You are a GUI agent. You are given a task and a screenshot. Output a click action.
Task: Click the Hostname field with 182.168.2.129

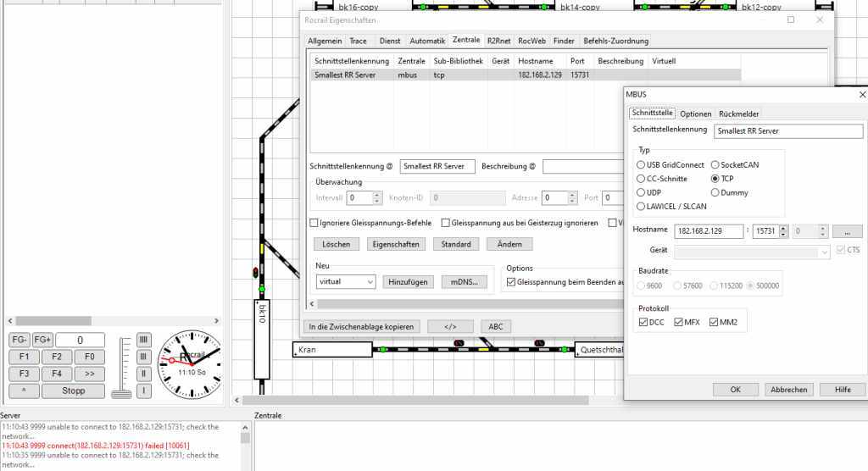pyautogui.click(x=708, y=231)
